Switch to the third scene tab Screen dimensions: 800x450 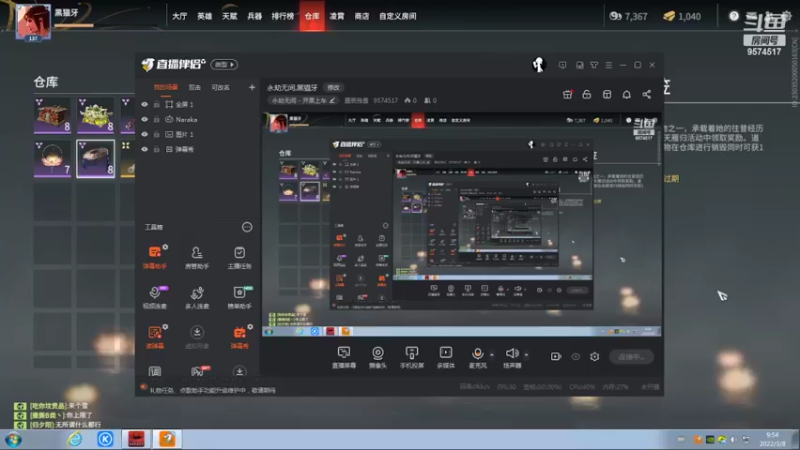(x=220, y=87)
